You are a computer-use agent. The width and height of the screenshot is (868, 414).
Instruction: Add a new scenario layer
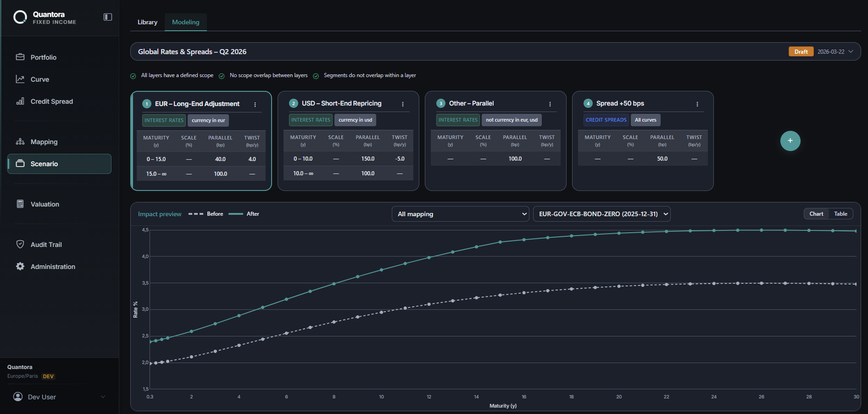pos(790,141)
